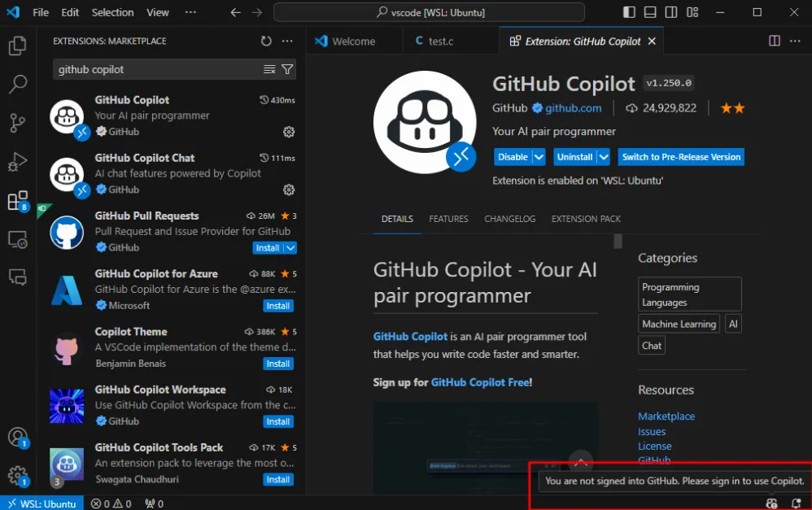
Task: Open manage gear for GitHub Copilot Chat
Action: 289,190
